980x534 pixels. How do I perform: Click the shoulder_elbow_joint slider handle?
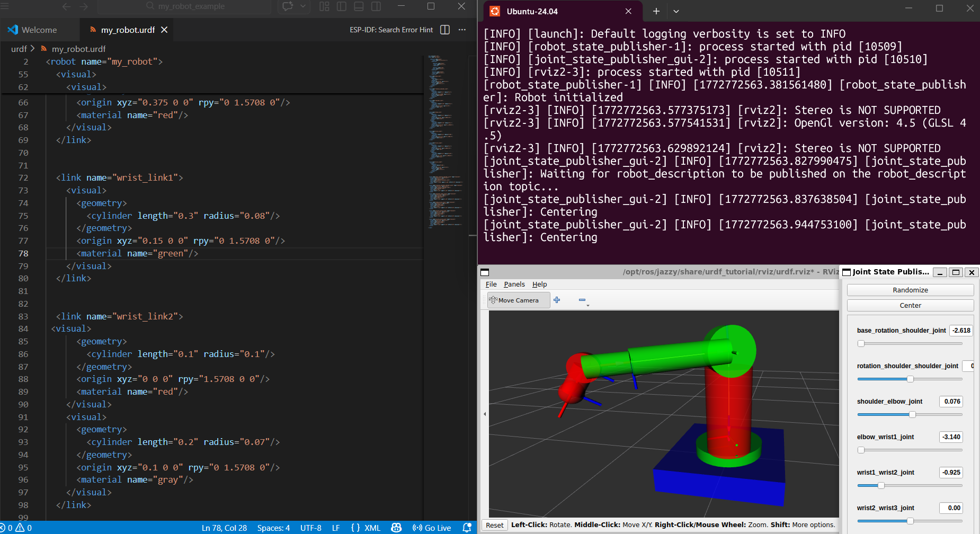click(912, 415)
